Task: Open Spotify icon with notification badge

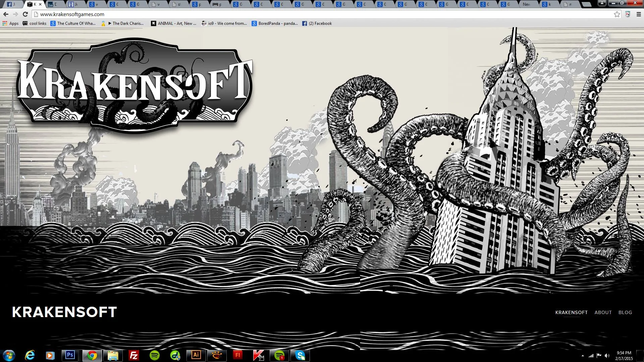Action: 279,355
